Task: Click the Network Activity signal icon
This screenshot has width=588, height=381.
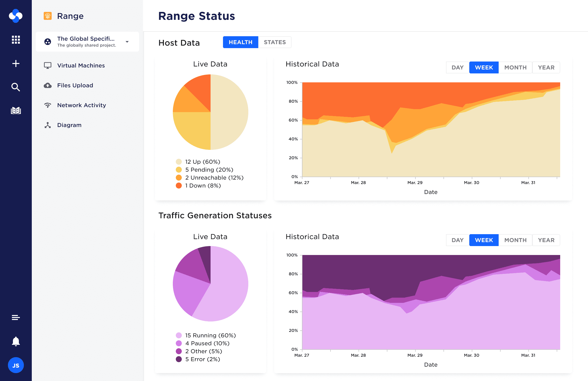Action: [48, 105]
